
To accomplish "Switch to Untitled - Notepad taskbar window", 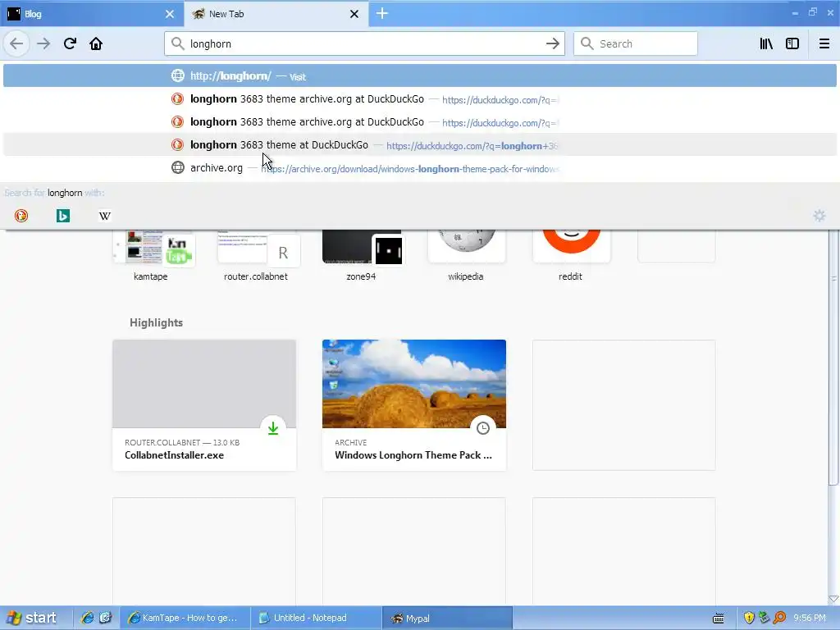I will (x=316, y=618).
